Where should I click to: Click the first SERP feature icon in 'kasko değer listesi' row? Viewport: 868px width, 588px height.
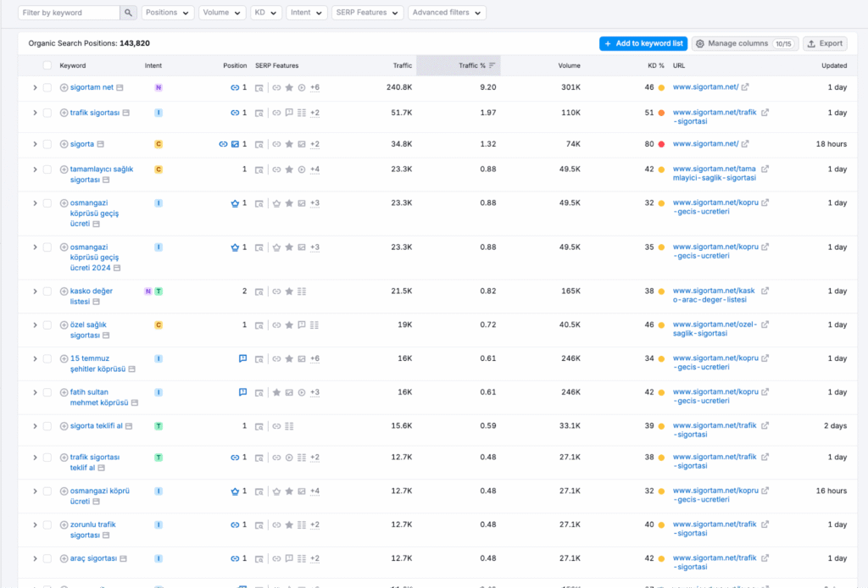[259, 291]
